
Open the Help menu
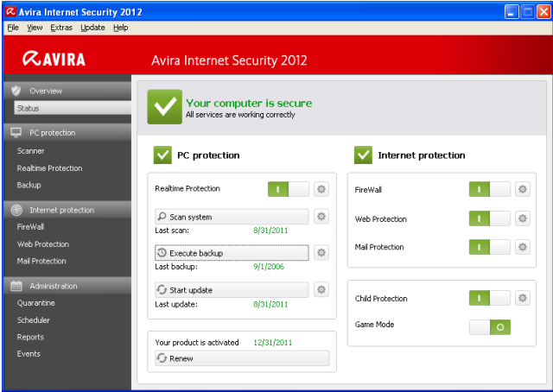tap(121, 28)
